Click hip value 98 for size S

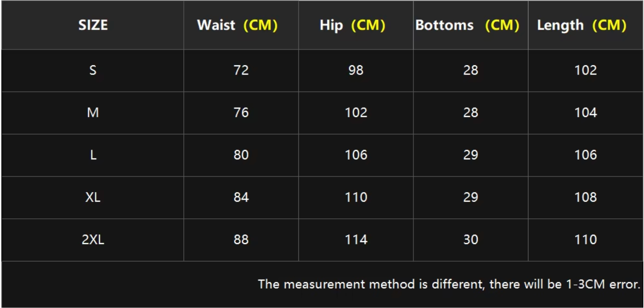pyautogui.click(x=356, y=70)
